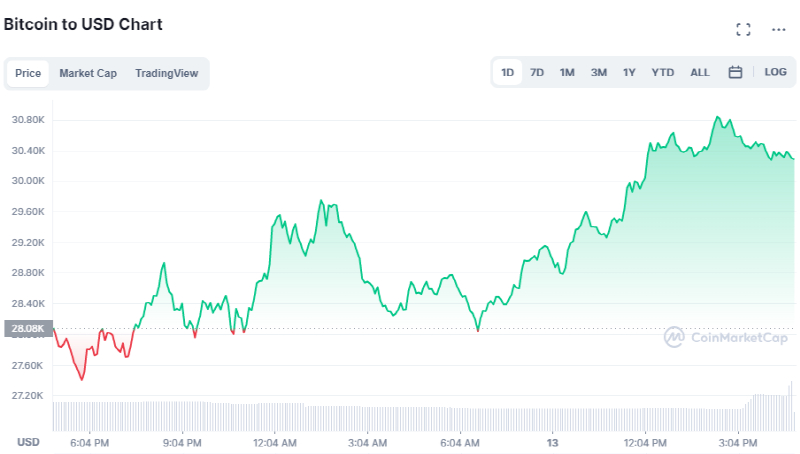800x454 pixels.
Task: Select the 7D time range
Action: coord(537,72)
